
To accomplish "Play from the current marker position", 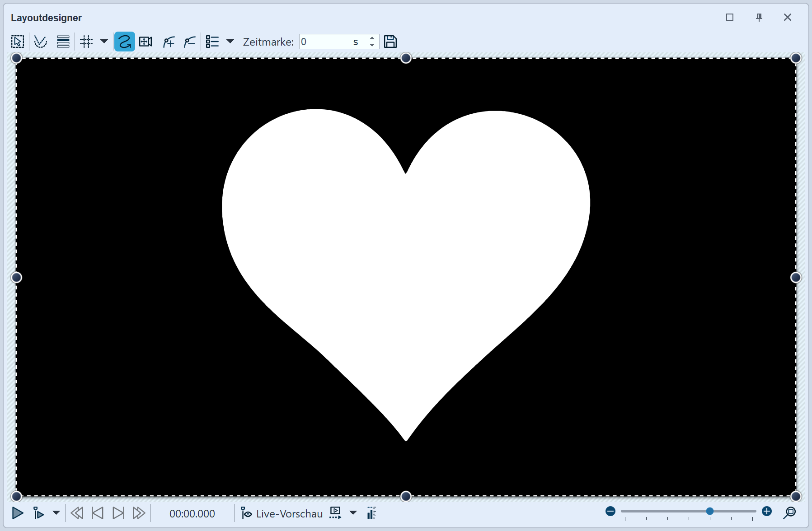I will point(38,513).
